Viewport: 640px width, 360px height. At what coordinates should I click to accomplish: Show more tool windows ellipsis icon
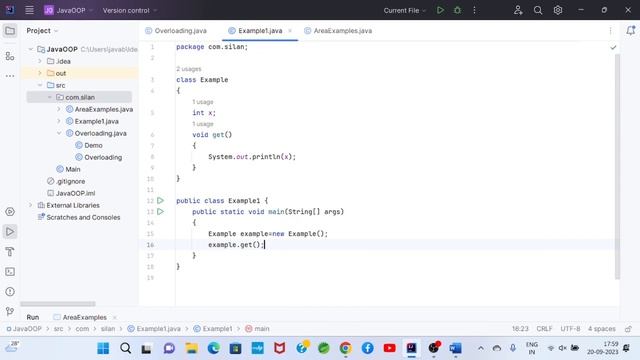[x=10, y=76]
